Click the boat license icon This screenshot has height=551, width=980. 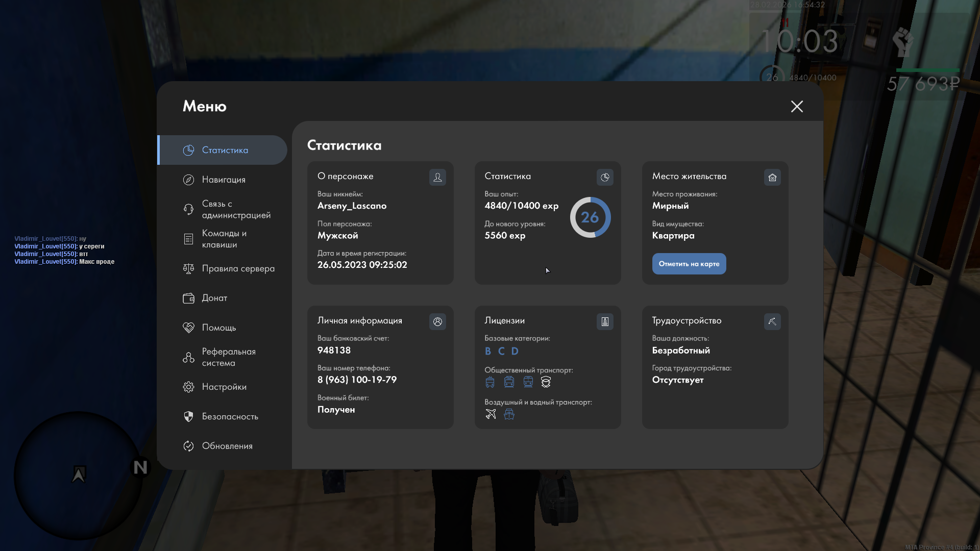click(509, 414)
